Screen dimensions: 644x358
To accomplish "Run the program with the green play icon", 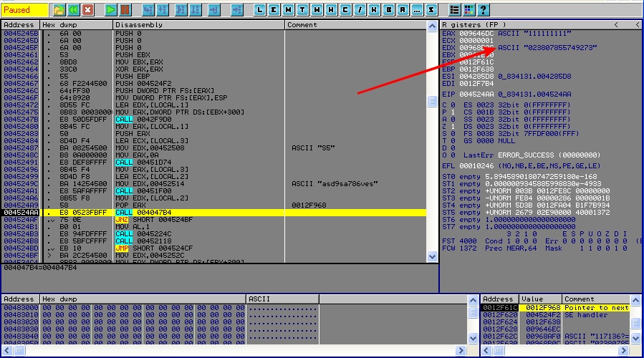I will click(110, 9).
